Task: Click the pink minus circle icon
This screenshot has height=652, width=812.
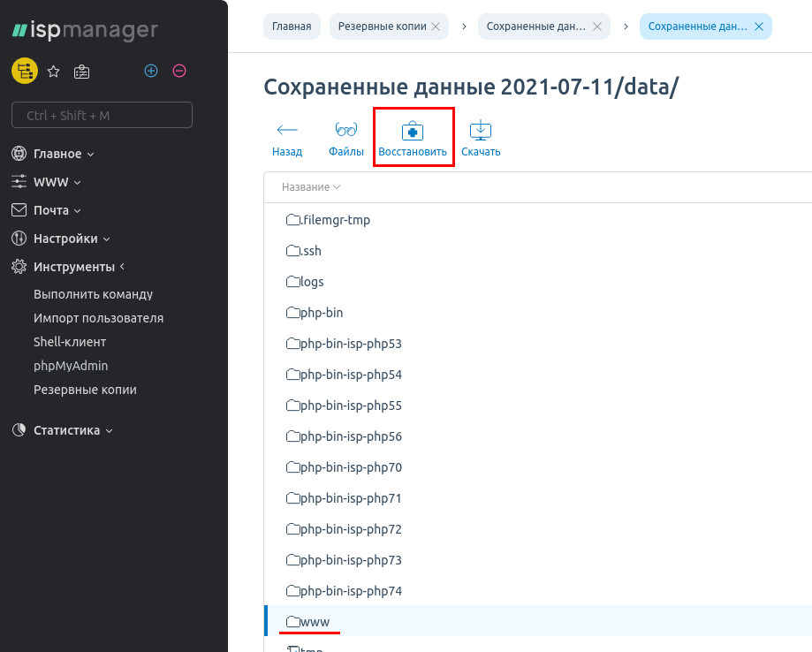Action: pos(179,71)
